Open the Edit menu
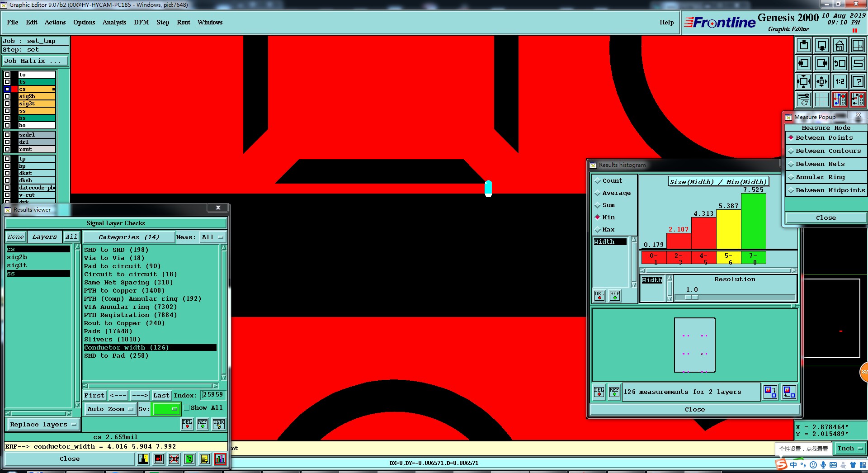Image resolution: width=868 pixels, height=473 pixels. (32, 22)
